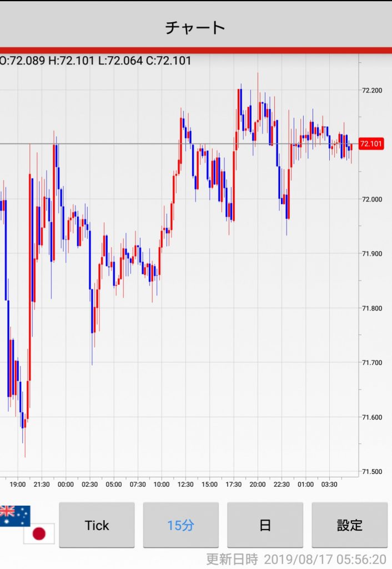Viewport: 392px width, 569px height.
Task: Tap the 12:30 time axis label
Action: [x=185, y=485]
